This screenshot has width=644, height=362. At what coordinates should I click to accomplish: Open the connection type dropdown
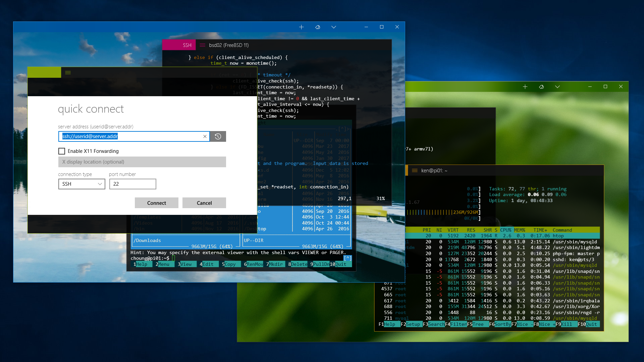pos(82,184)
